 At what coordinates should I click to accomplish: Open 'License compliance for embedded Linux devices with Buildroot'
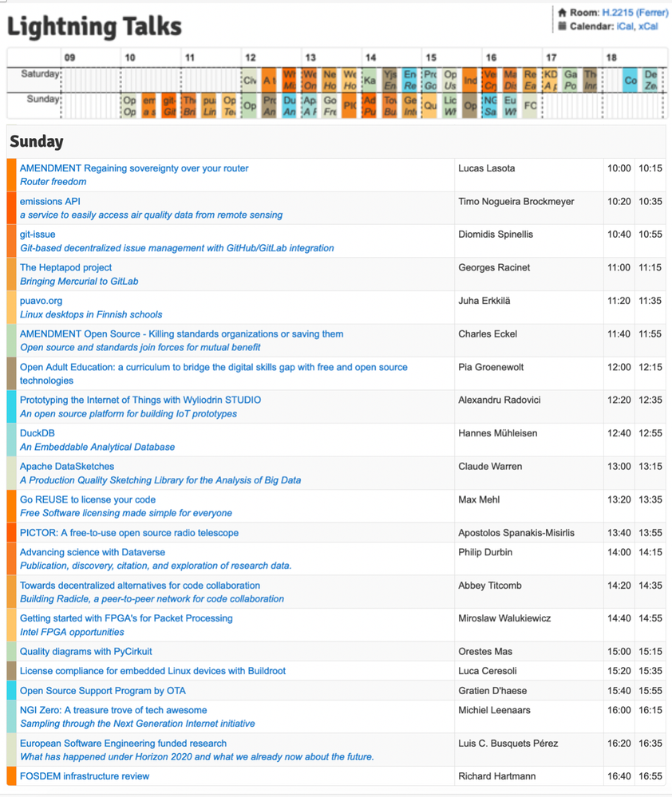[x=152, y=671]
